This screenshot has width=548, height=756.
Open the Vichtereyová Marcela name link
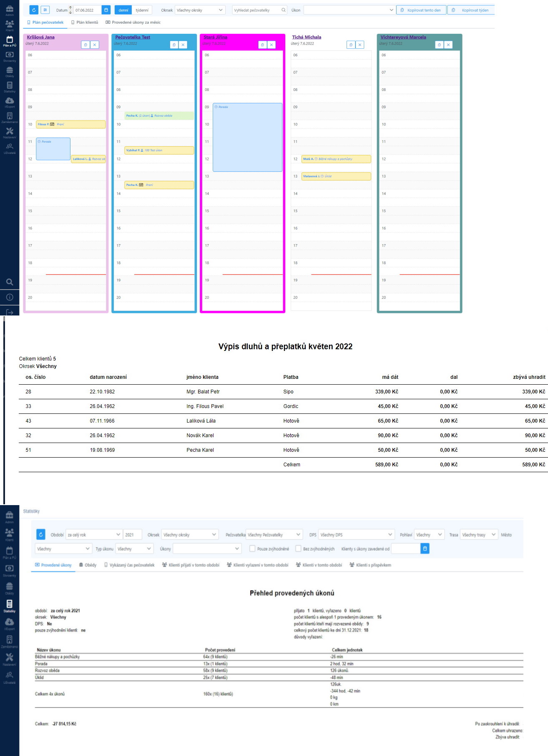pos(403,37)
